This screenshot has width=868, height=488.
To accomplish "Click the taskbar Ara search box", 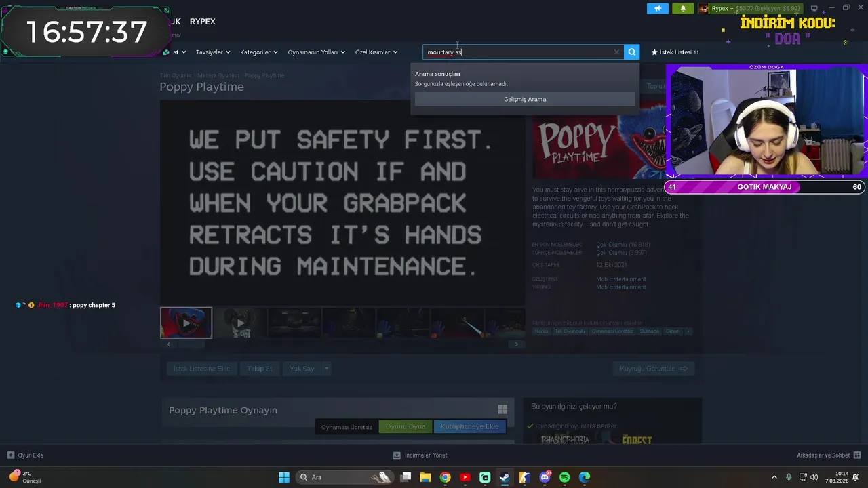I will pyautogui.click(x=345, y=477).
